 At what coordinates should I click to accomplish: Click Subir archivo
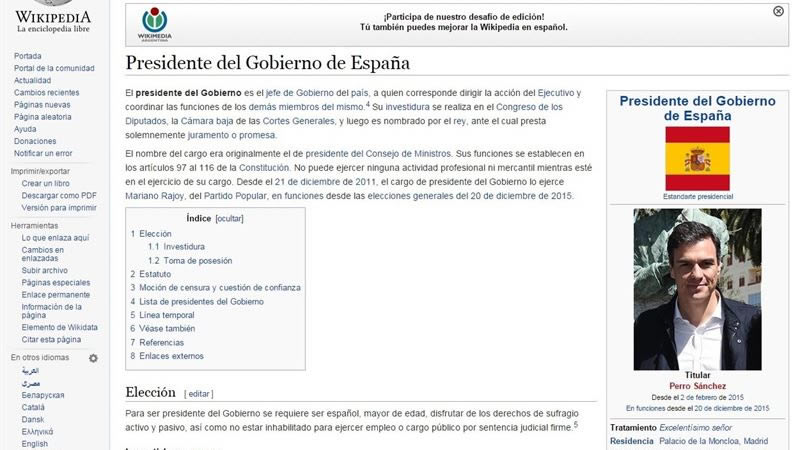(44, 270)
